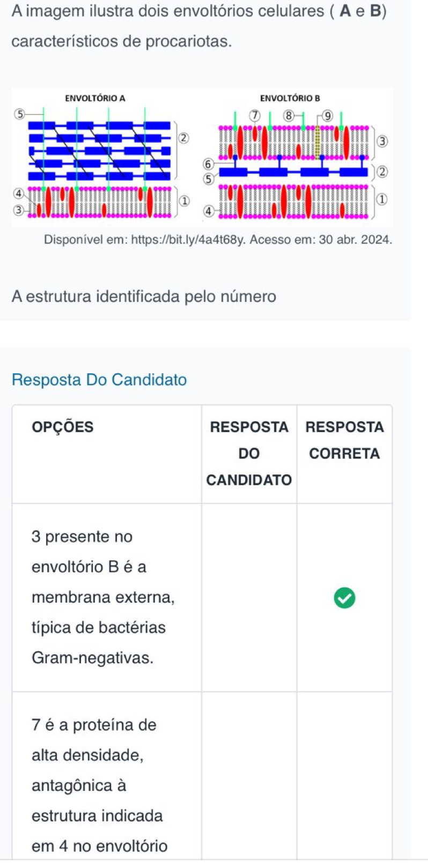Viewport: 428px width, 868px height.
Task: Click the OPÇÕES column header
Action: (x=63, y=427)
